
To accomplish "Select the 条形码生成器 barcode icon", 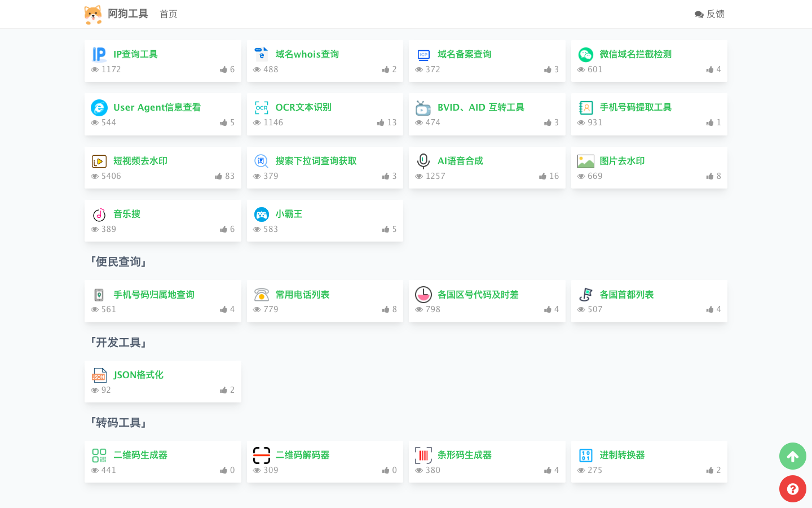I will tap(423, 455).
